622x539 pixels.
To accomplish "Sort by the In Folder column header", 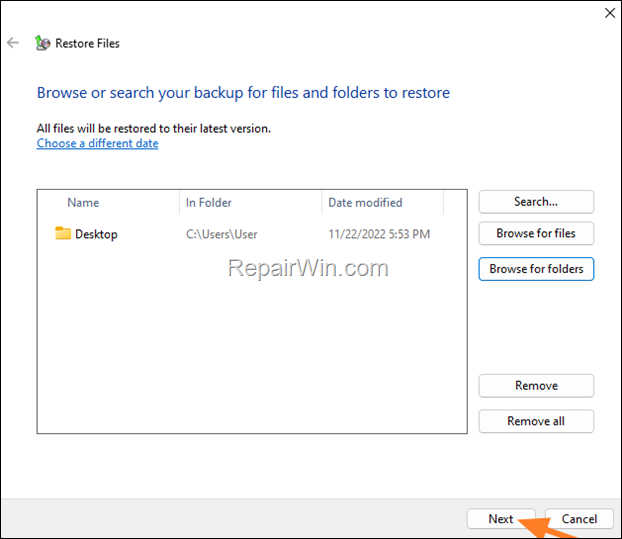I will coord(251,202).
